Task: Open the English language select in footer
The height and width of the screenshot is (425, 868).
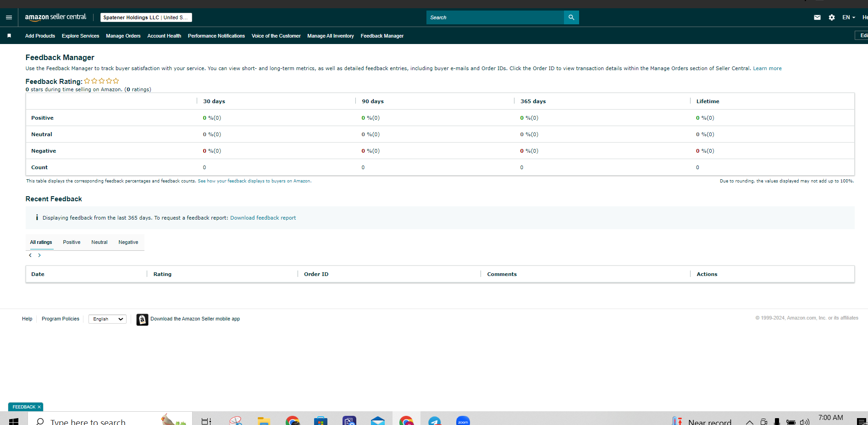Action: (x=107, y=319)
